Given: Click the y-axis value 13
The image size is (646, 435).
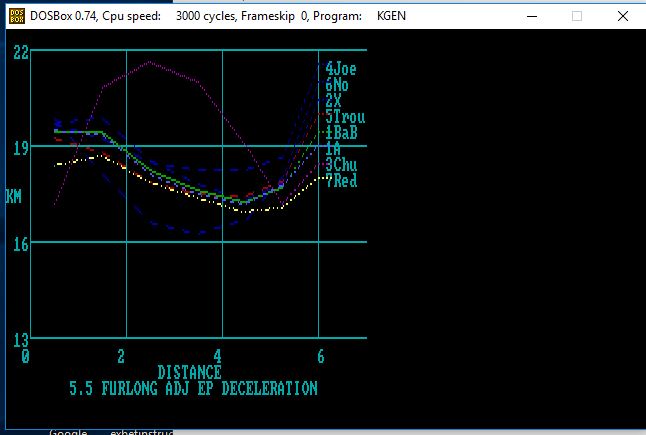Looking at the screenshot, I should (x=21, y=341).
